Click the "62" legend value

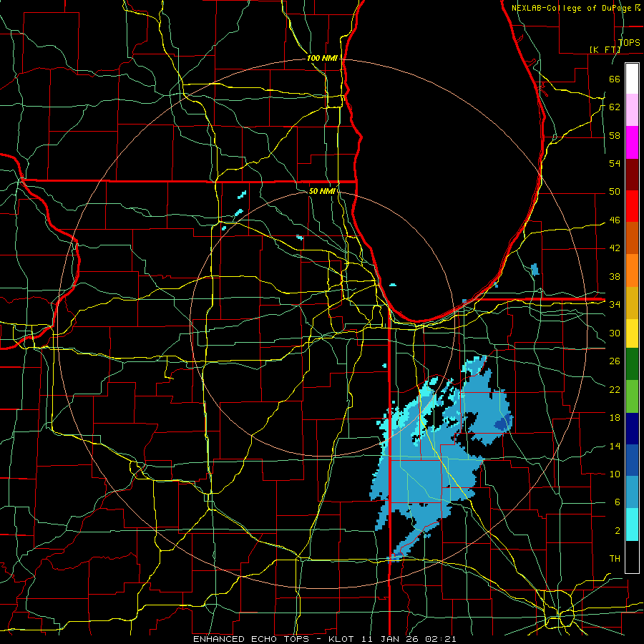[x=615, y=107]
